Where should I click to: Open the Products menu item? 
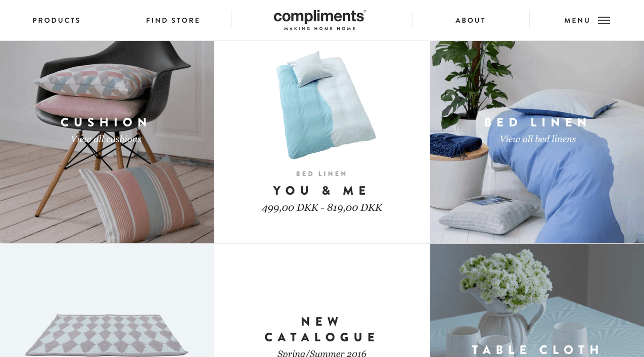(x=57, y=20)
